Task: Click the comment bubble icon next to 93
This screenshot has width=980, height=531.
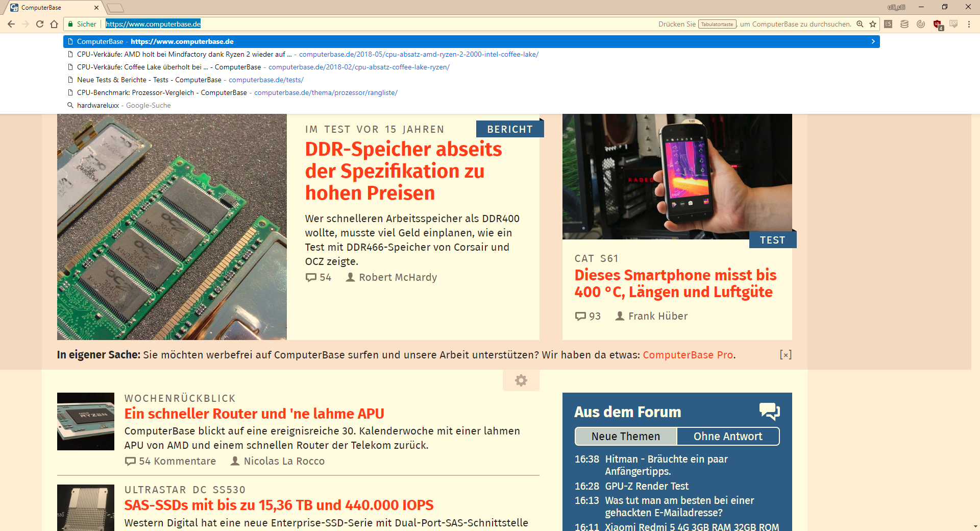Action: [x=580, y=317]
